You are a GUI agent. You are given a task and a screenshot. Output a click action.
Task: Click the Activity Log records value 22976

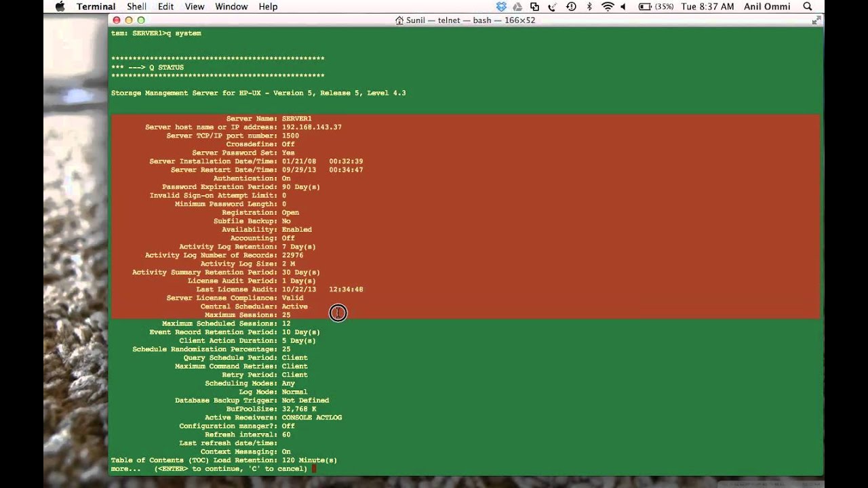pos(292,256)
